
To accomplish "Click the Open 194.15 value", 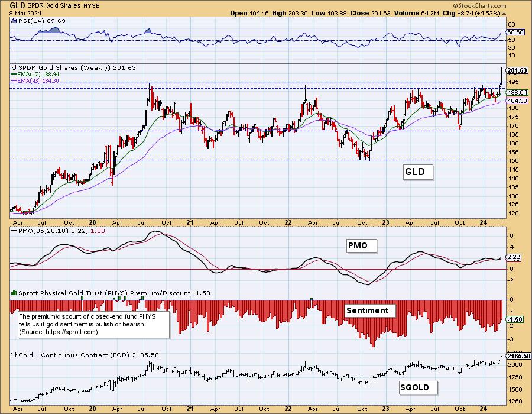I will (x=249, y=13).
